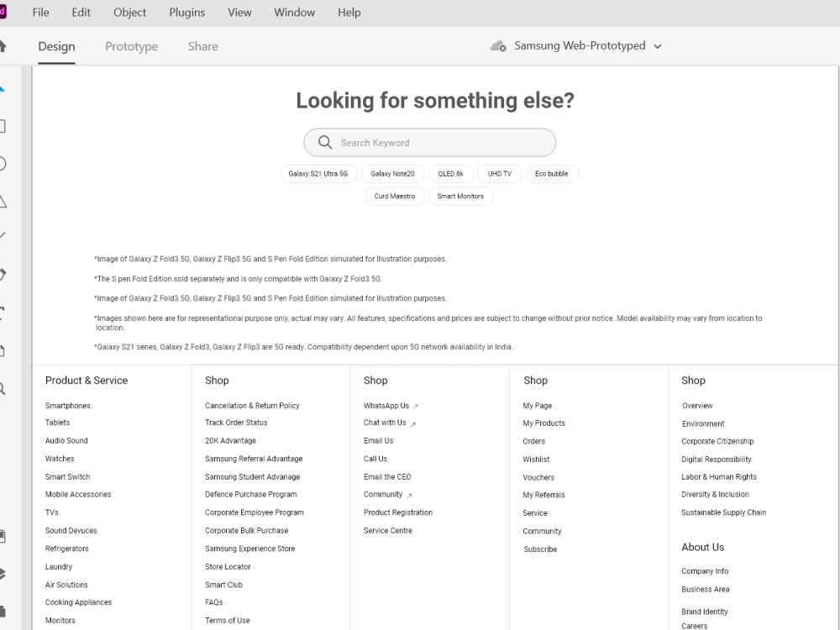Click the Service Centre link
This screenshot has height=630, width=840.
click(388, 530)
